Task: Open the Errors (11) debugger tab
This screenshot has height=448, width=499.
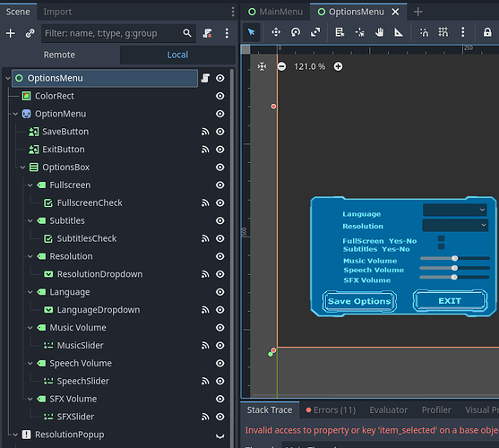Action: pyautogui.click(x=331, y=409)
